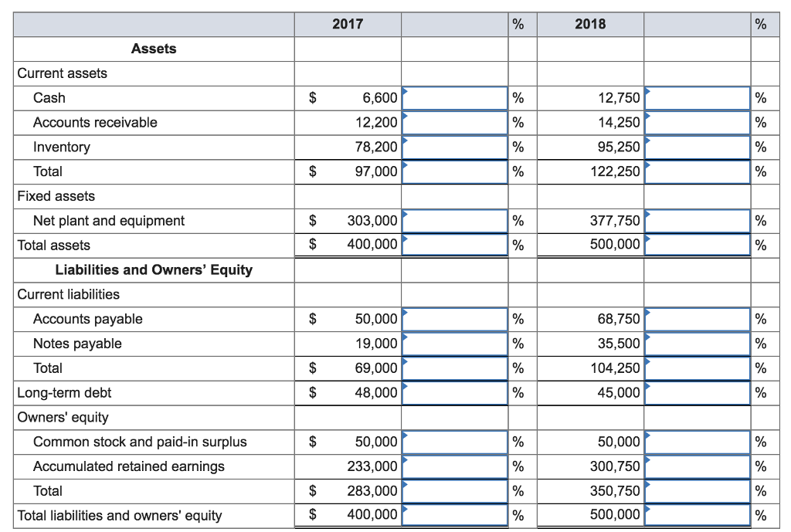This screenshot has height=532, width=791.
Task: Click 2018 current assets Total input field
Action: 698,172
